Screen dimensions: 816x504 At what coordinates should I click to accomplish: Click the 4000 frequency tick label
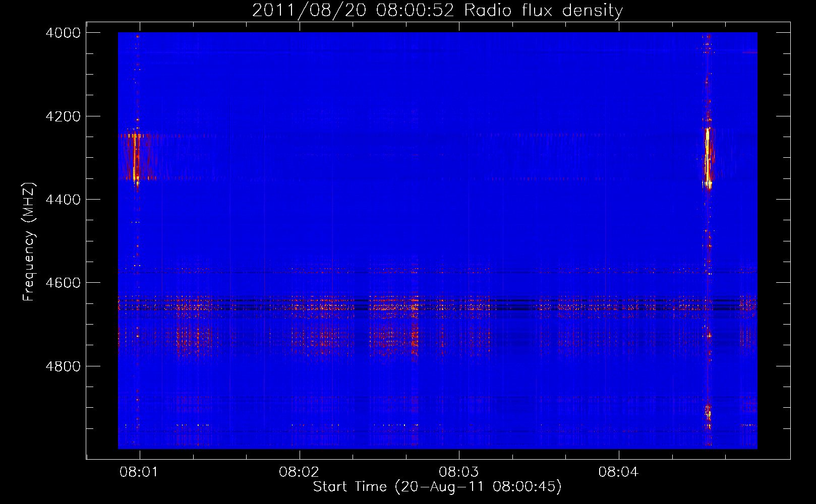pos(63,33)
